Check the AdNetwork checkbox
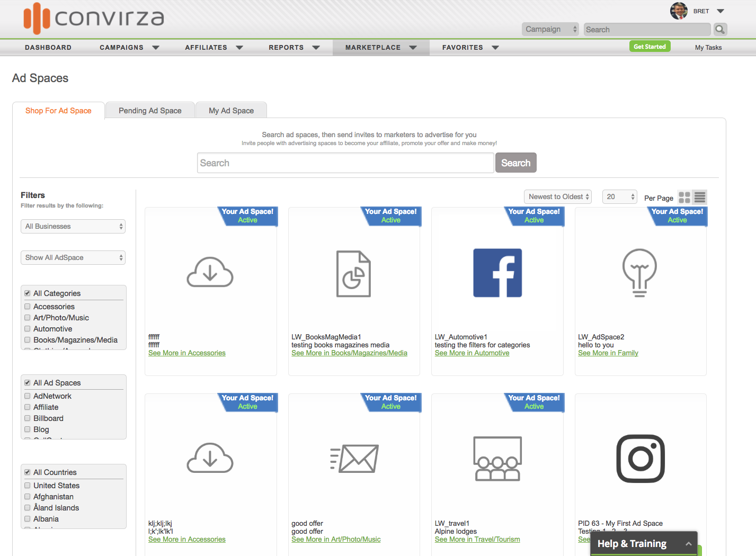Image resolution: width=756 pixels, height=556 pixels. click(28, 396)
